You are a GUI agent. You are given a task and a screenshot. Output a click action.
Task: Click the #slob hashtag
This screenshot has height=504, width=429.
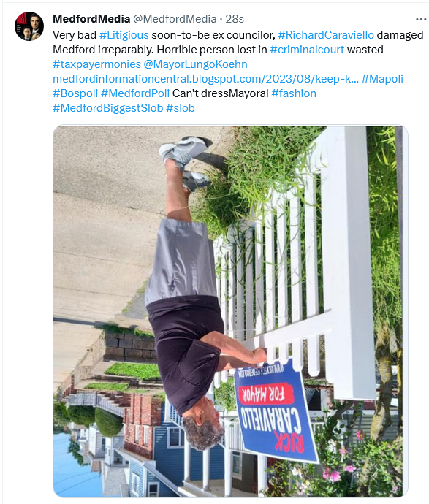pos(181,108)
